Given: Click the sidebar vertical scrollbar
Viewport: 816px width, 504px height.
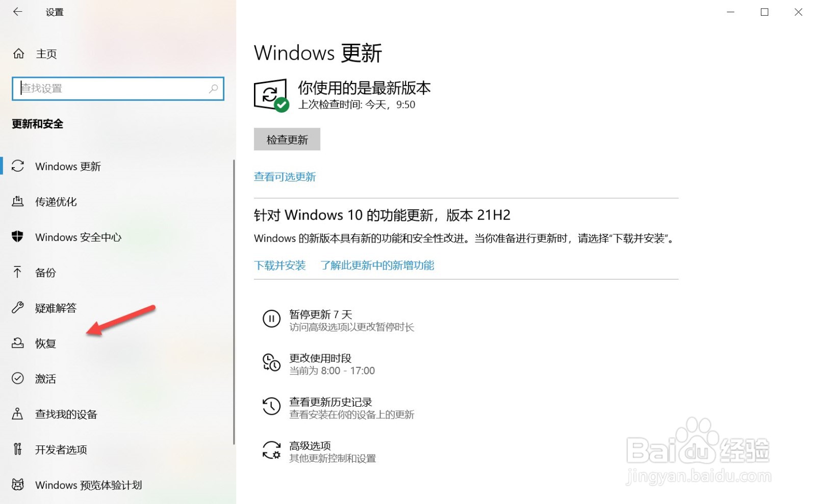Looking at the screenshot, I should tap(234, 302).
